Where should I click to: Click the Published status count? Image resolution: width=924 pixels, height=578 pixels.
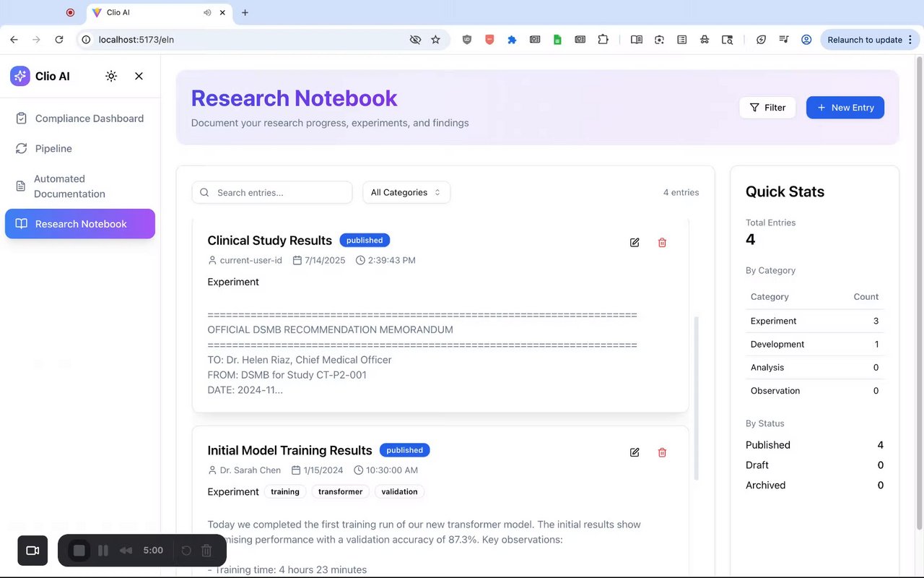pos(880,445)
